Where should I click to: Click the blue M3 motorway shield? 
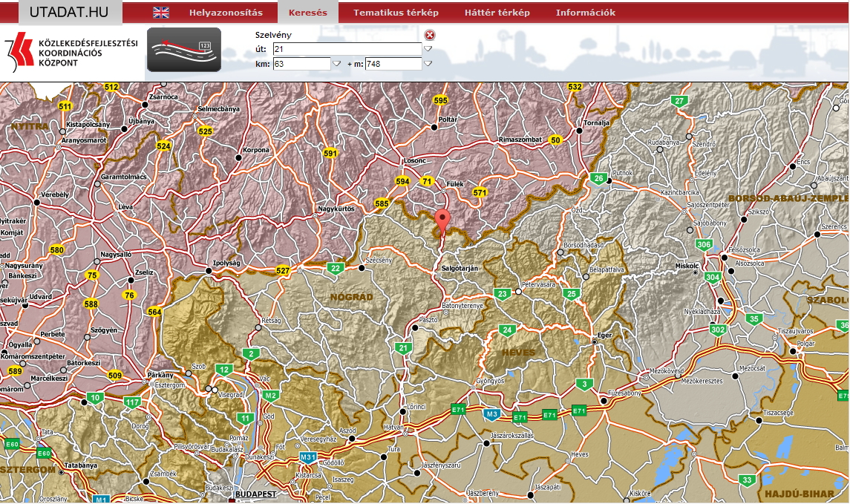coord(491,414)
